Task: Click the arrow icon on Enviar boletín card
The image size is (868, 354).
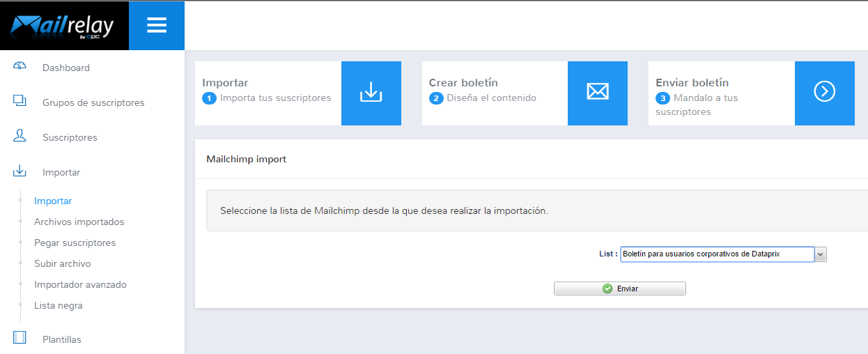Action: [x=825, y=93]
